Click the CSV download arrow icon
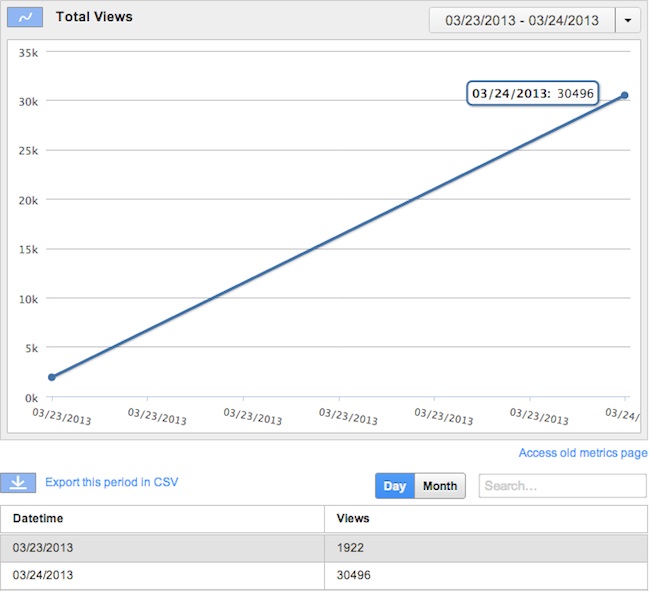Screen dimensions: 650x591 point(18,483)
